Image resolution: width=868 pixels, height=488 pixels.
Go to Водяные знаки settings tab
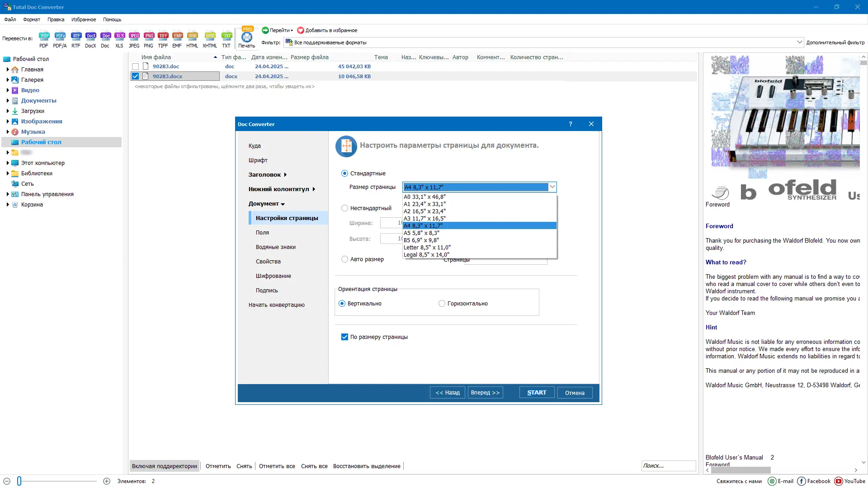[x=275, y=247]
